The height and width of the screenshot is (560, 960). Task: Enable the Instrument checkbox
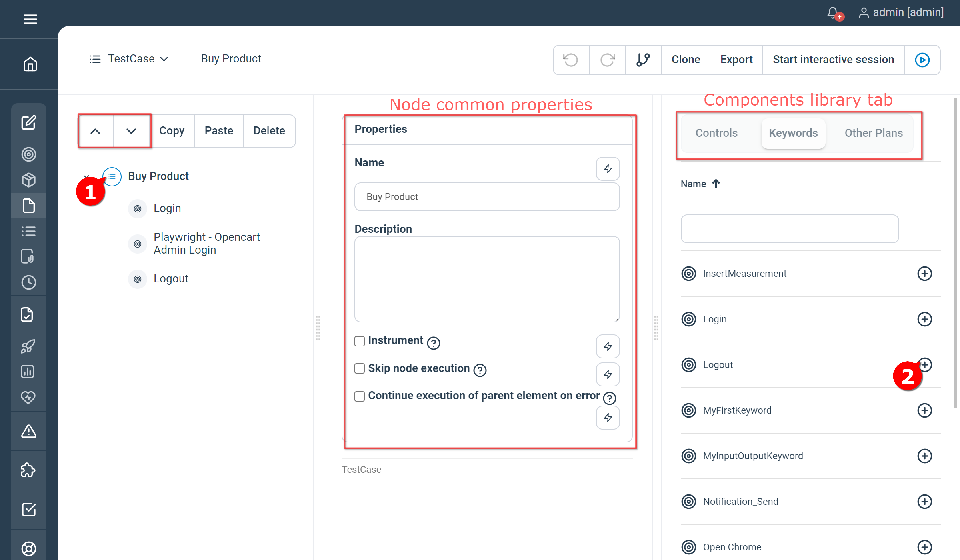pyautogui.click(x=359, y=341)
